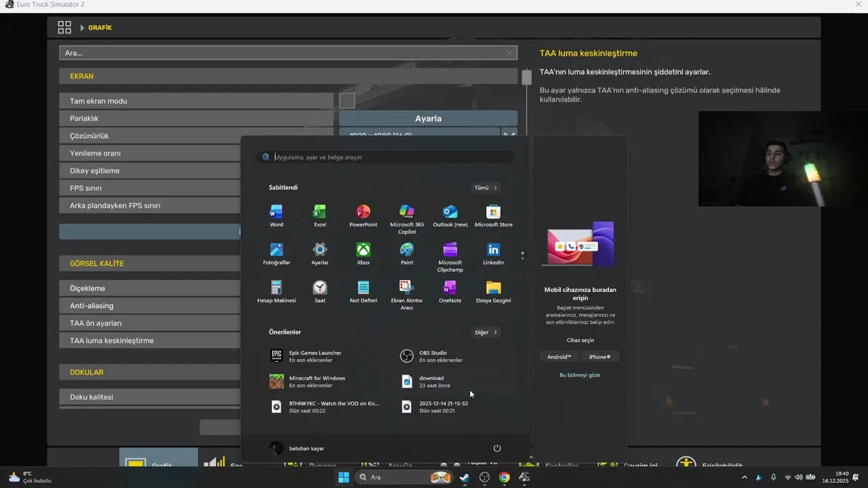Image resolution: width=868 pixels, height=488 pixels.
Task: Open the volume tray icon
Action: pyautogui.click(x=798, y=477)
